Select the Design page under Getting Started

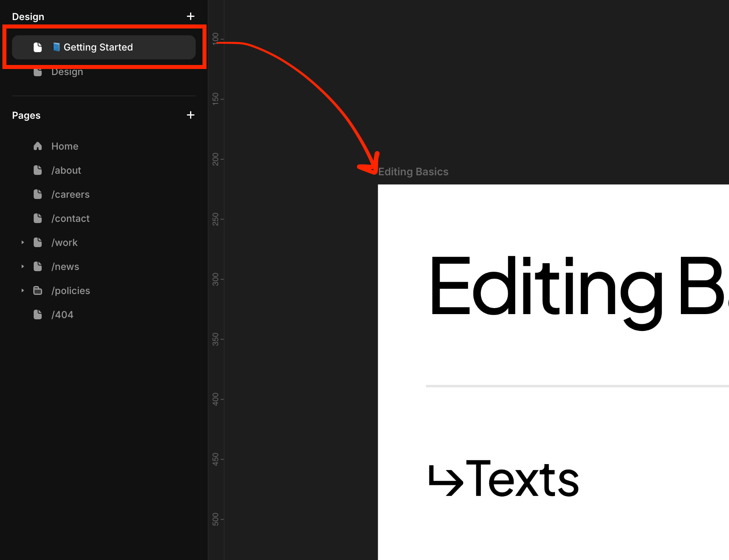tap(67, 73)
